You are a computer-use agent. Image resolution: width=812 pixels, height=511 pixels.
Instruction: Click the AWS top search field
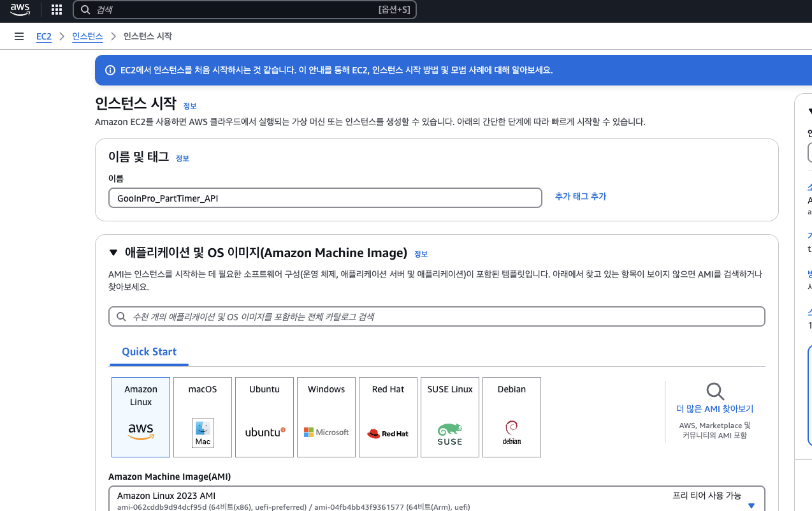click(x=245, y=10)
